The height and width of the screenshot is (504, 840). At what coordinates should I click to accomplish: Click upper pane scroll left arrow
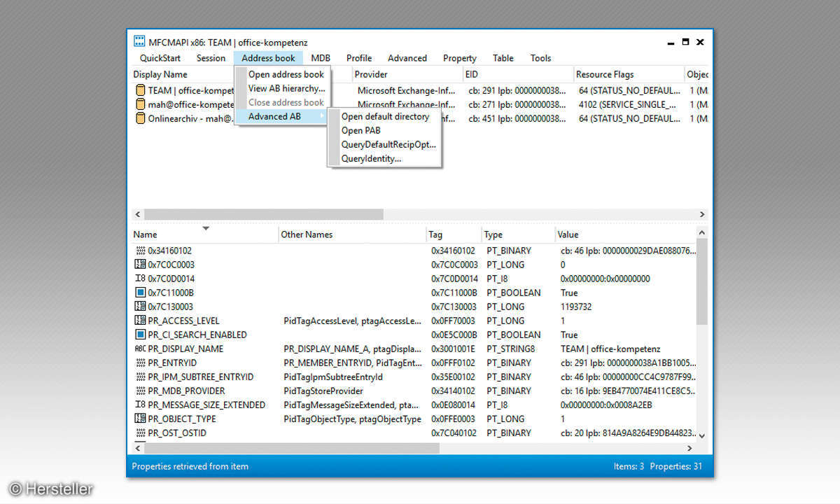coord(137,214)
